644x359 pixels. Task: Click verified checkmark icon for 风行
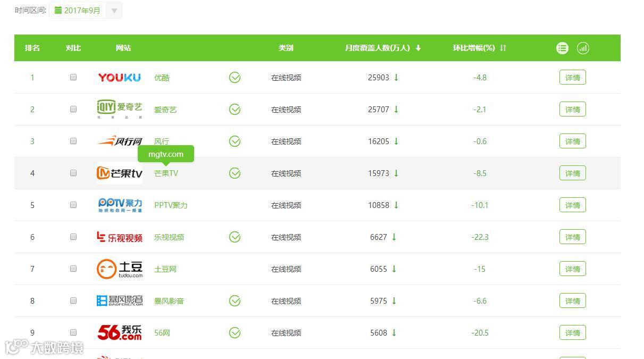(x=235, y=141)
